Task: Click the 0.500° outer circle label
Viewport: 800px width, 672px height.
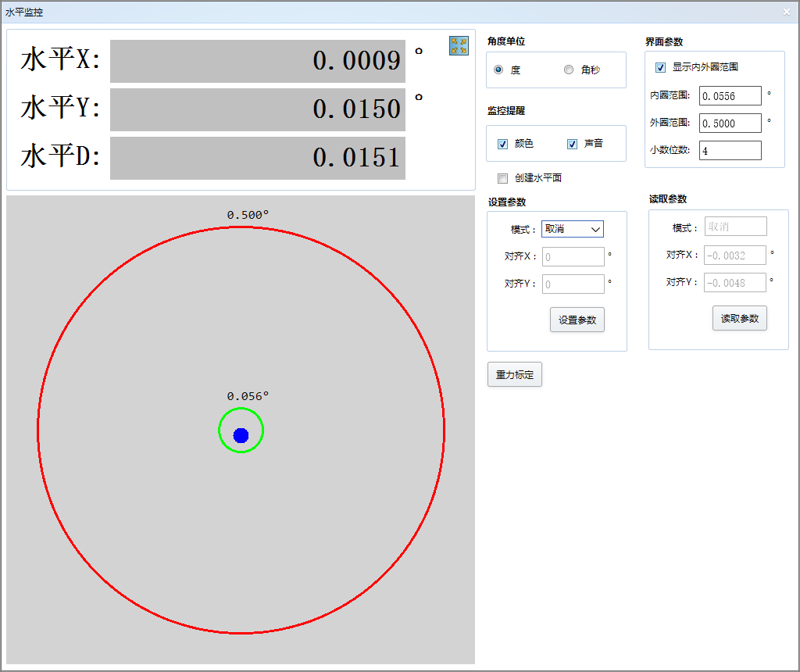Action: pyautogui.click(x=248, y=215)
